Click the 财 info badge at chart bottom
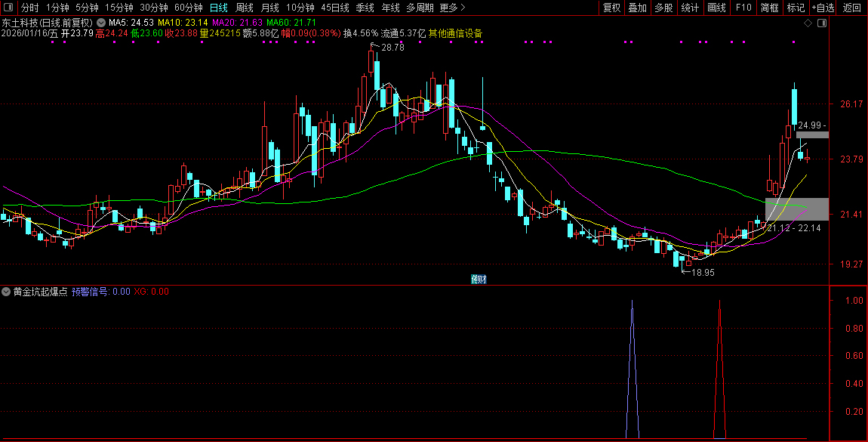 point(479,279)
